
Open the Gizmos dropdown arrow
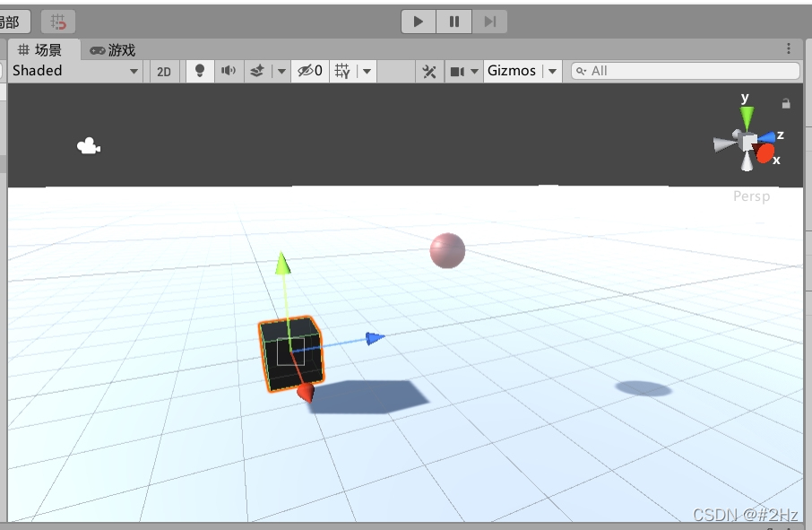(x=553, y=72)
